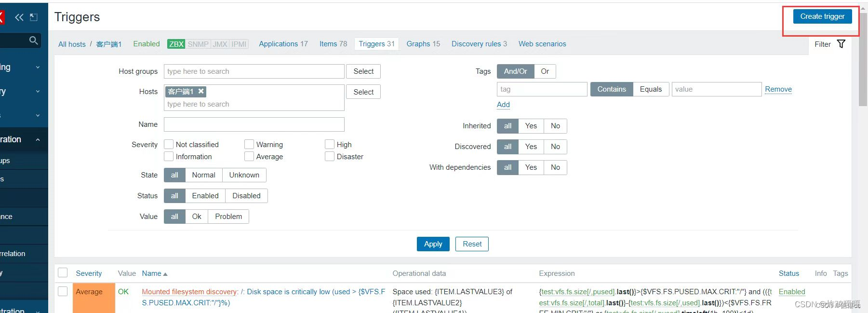Set Status filter to Enabled

tap(205, 196)
